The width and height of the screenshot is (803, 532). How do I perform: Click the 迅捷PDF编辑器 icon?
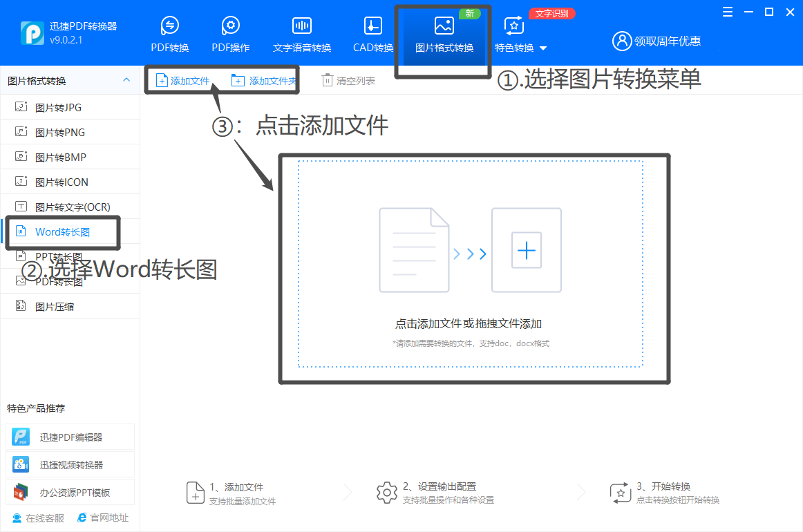click(21, 437)
